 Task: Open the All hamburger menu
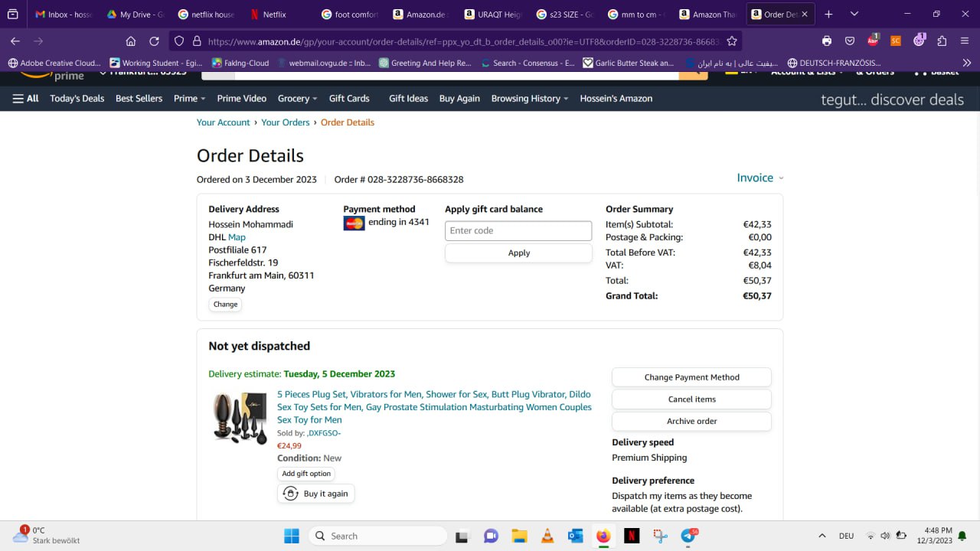click(x=25, y=99)
